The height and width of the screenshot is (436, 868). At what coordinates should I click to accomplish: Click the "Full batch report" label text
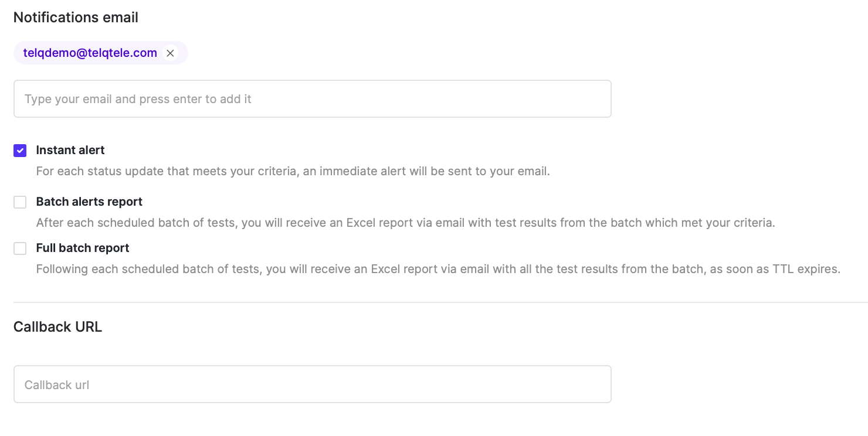(83, 248)
